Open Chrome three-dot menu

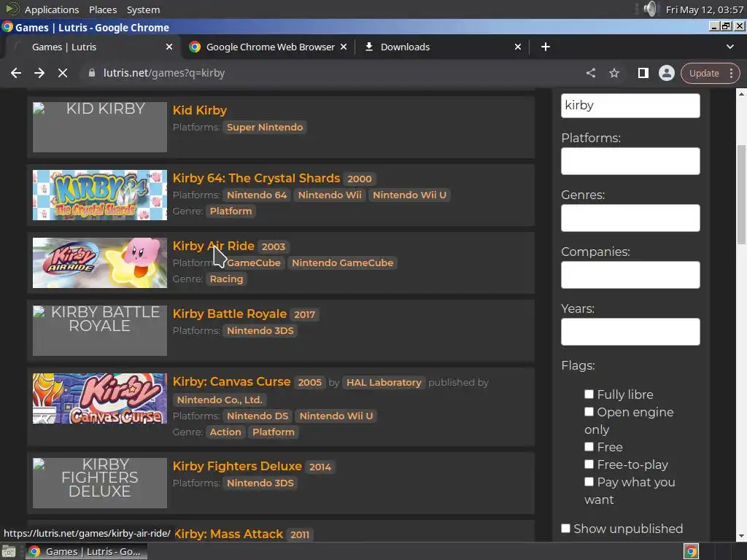click(x=731, y=73)
